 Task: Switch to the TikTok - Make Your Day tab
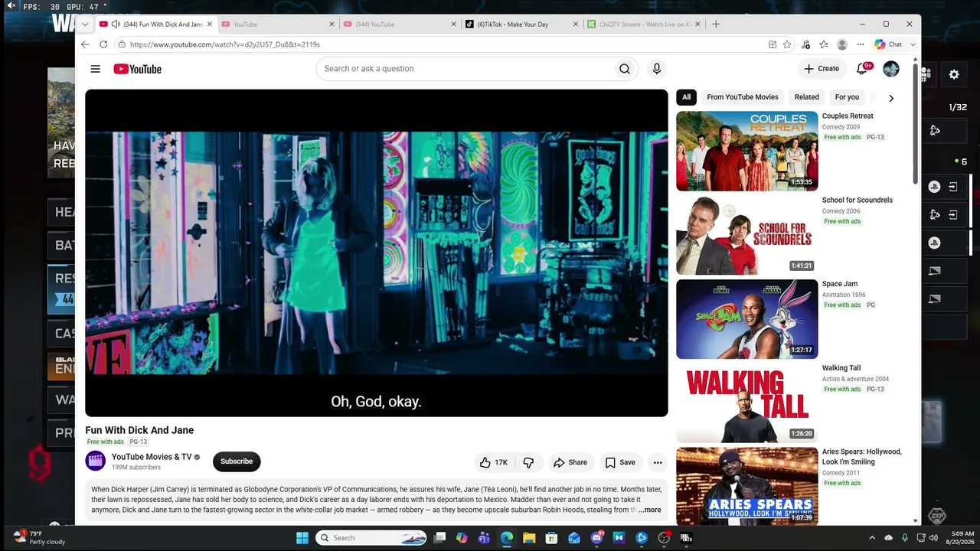521,24
